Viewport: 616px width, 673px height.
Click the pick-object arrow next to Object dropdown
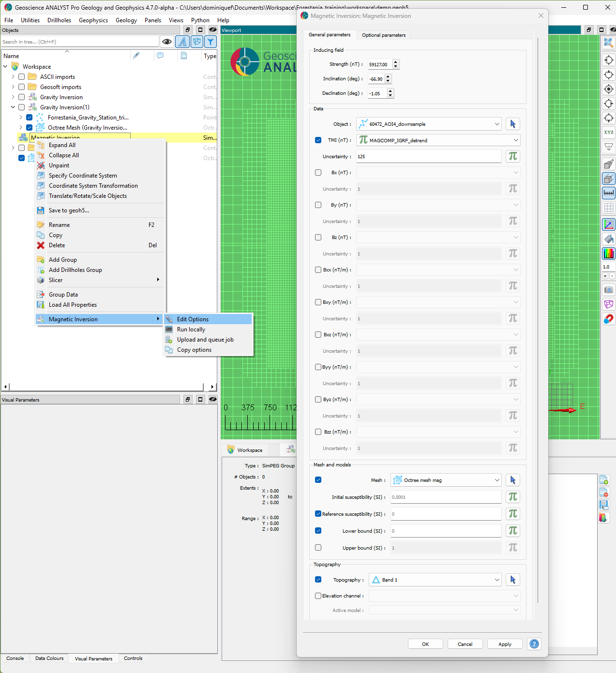click(512, 124)
